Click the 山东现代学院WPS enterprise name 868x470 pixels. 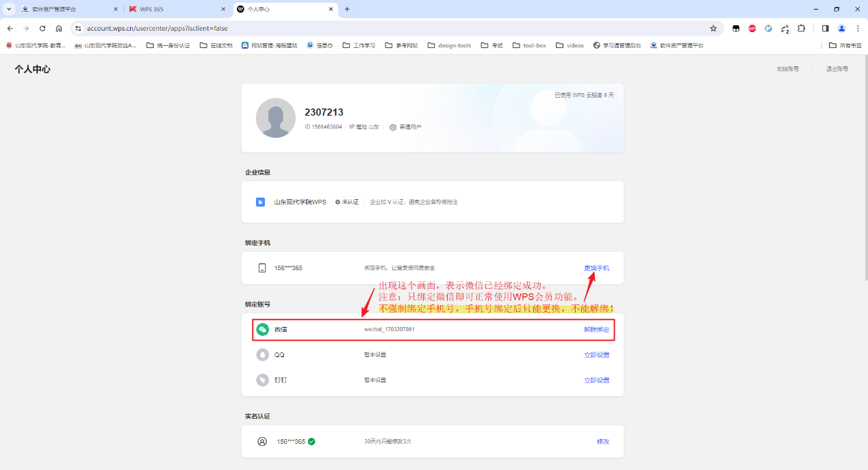300,203
